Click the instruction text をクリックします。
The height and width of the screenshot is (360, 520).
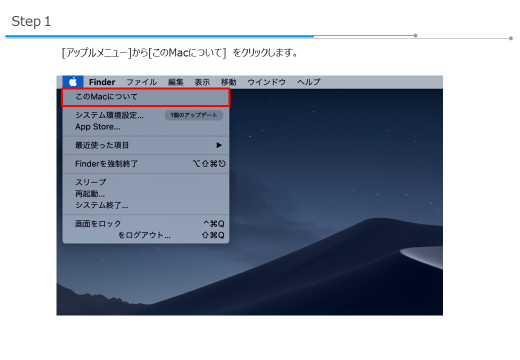pos(265,53)
